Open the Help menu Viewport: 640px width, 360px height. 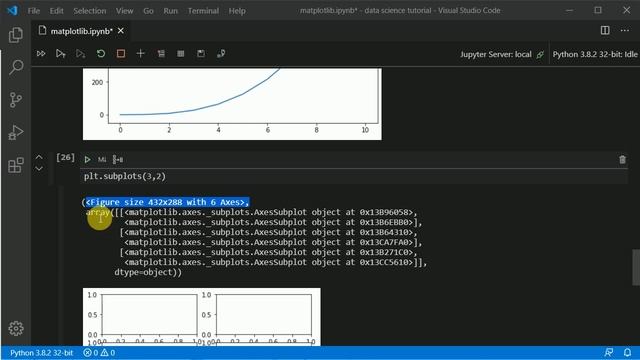coord(237,11)
